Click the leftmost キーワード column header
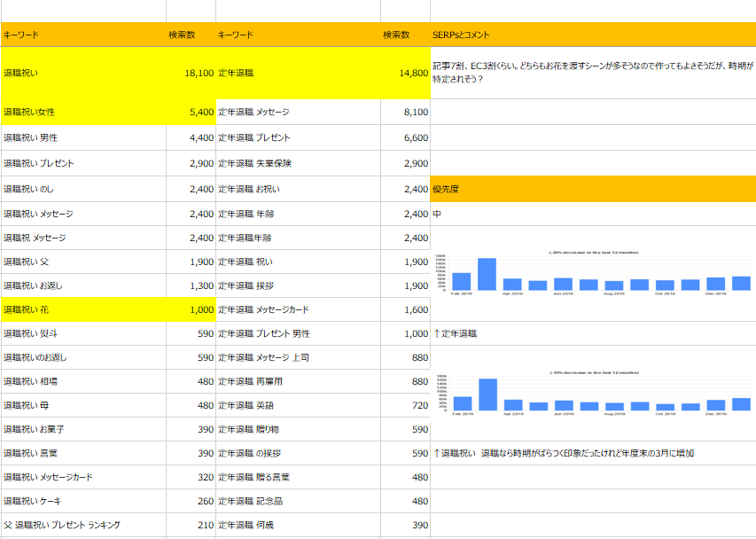 point(83,35)
